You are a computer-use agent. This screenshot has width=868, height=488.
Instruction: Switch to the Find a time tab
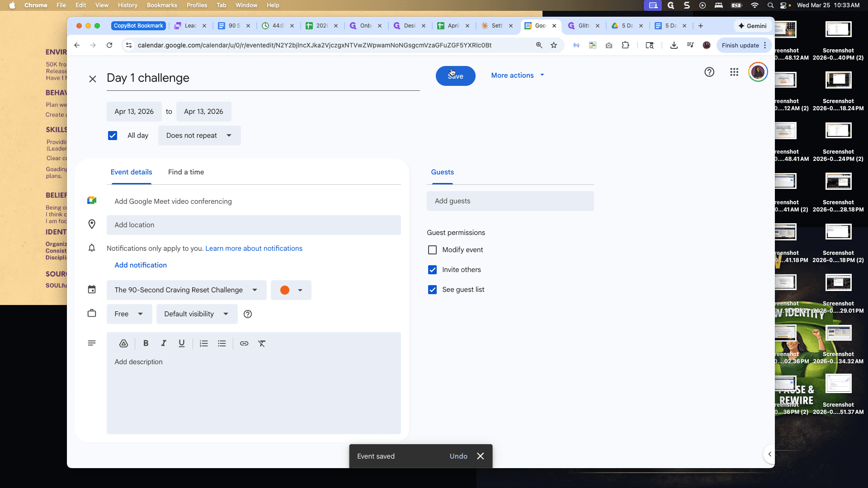click(x=186, y=172)
